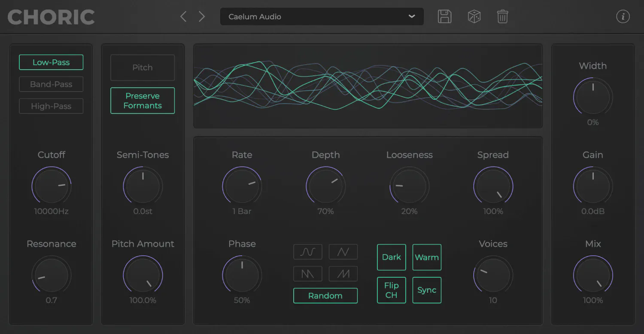Toggle the Dark mode button
The image size is (644, 334).
[x=392, y=257]
